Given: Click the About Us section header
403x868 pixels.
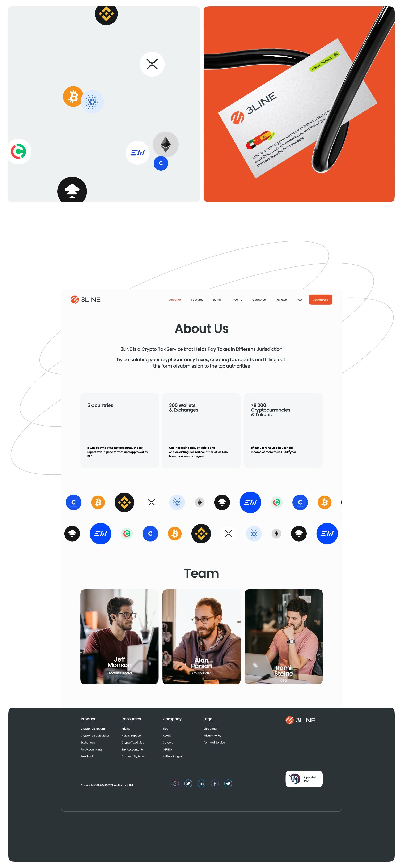Looking at the screenshot, I should point(201,327).
